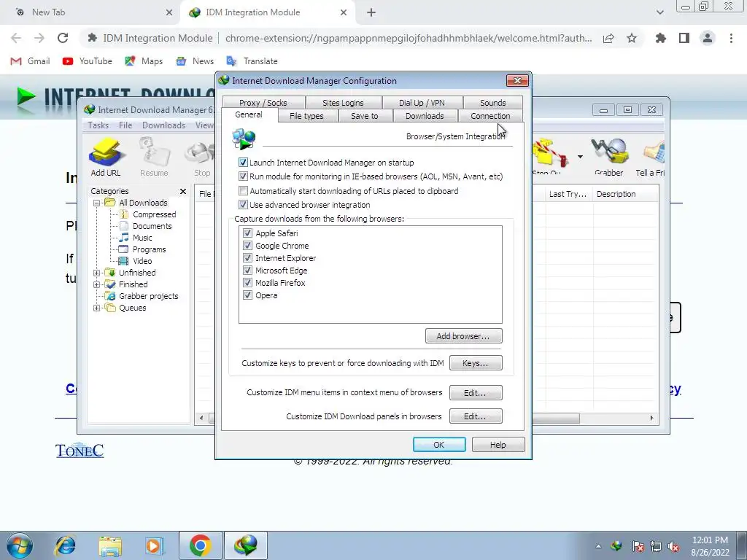This screenshot has height=560, width=747.
Task: Open Chrome tab search chevron
Action: [659, 12]
